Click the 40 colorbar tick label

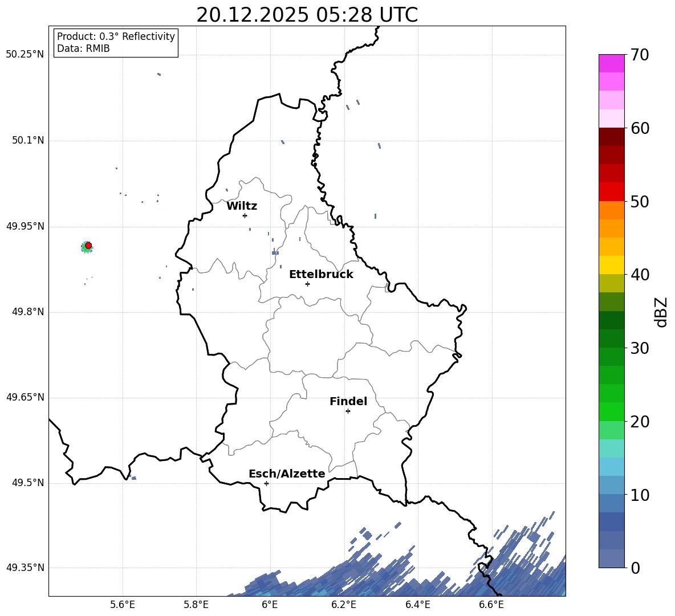(x=640, y=275)
